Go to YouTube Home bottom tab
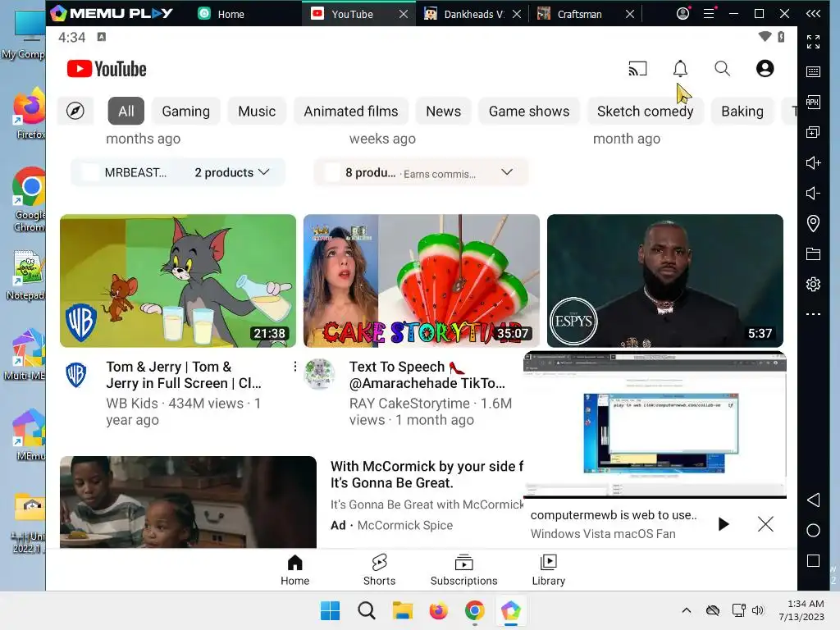840x630 pixels. (294, 570)
